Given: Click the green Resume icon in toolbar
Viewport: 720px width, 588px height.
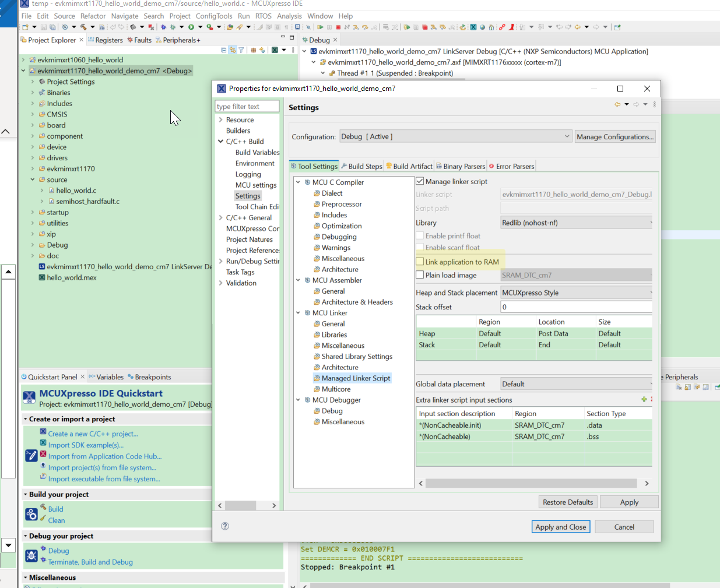Looking at the screenshot, I should [x=320, y=27].
